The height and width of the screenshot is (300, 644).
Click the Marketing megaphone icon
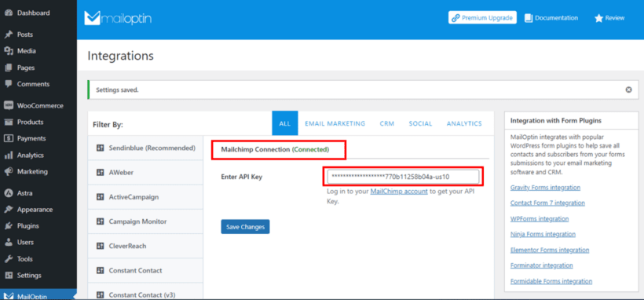9,171
